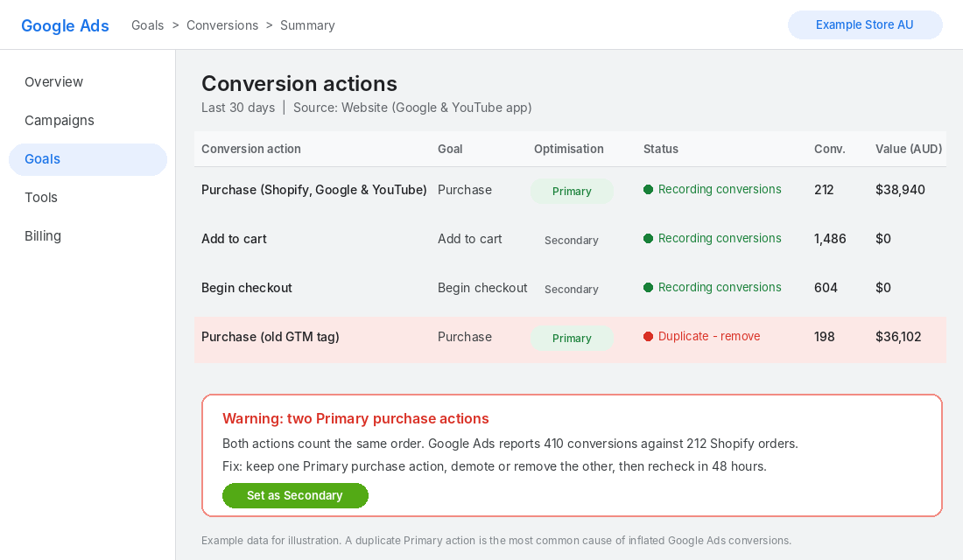Image resolution: width=963 pixels, height=560 pixels.
Task: Open Purchase (old GTM tag) action
Action: (271, 337)
